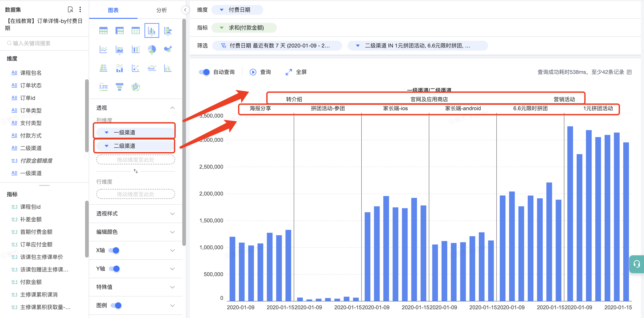The width and height of the screenshot is (644, 318).
Task: Click the swap row/column dimensions icon
Action: tap(135, 171)
